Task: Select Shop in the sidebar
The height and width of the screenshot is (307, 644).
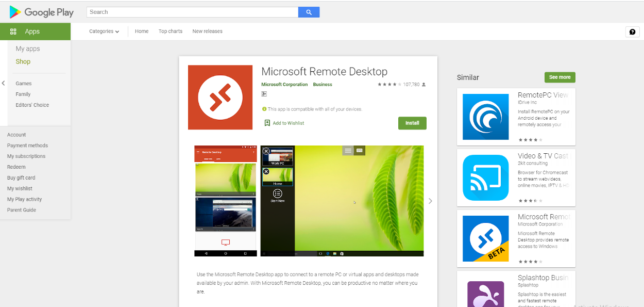Action: click(23, 62)
